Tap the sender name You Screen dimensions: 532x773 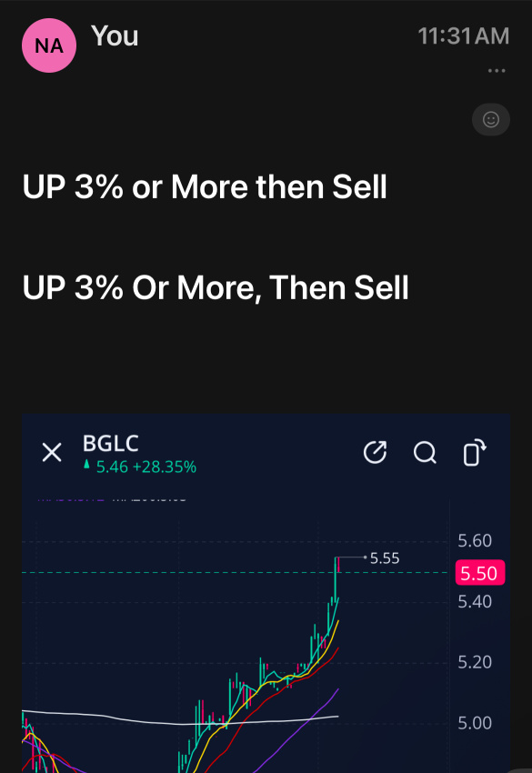(115, 36)
